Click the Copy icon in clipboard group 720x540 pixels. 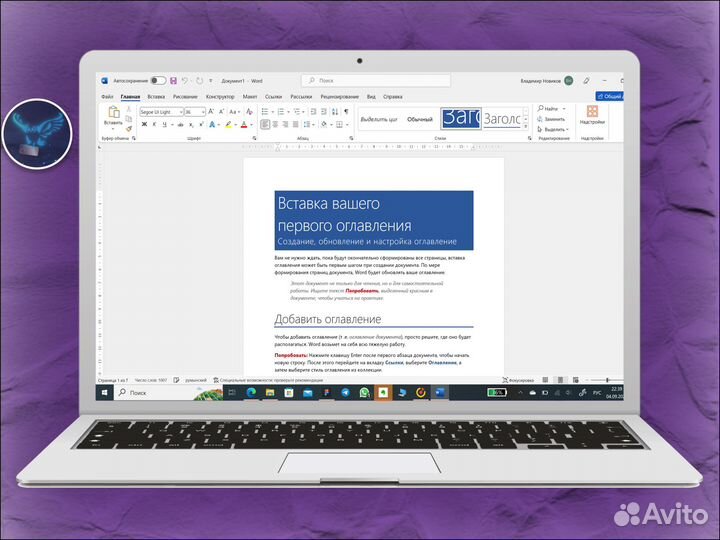pos(129,119)
